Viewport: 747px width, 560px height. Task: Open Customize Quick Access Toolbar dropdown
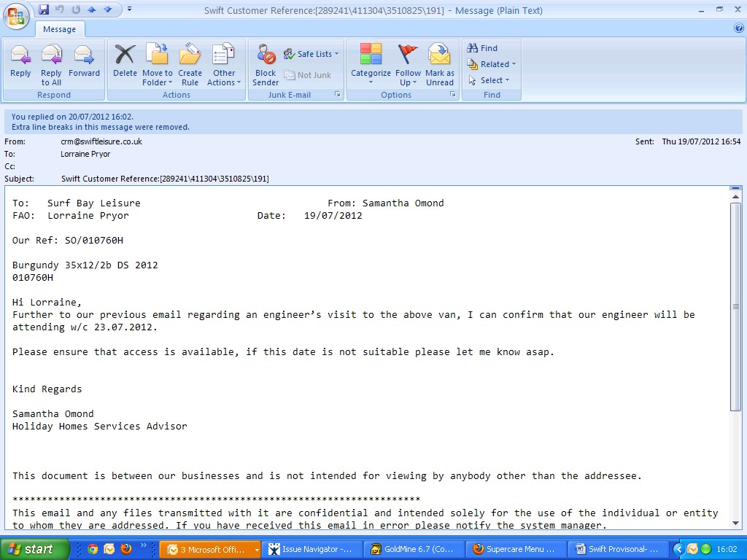(x=129, y=9)
